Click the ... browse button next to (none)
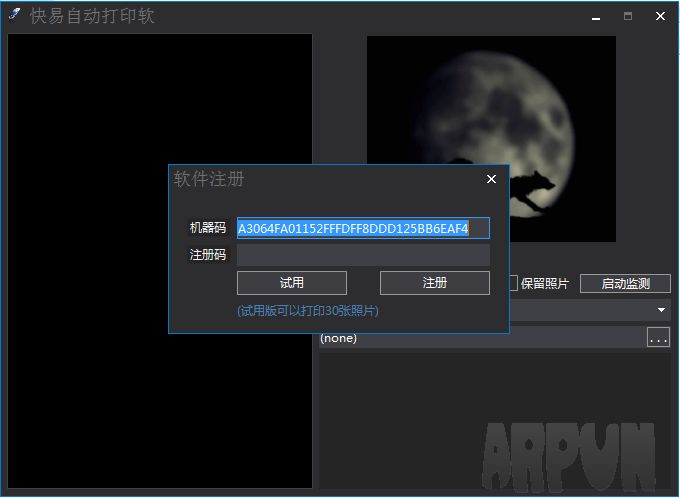The height and width of the screenshot is (498, 680). 658,337
